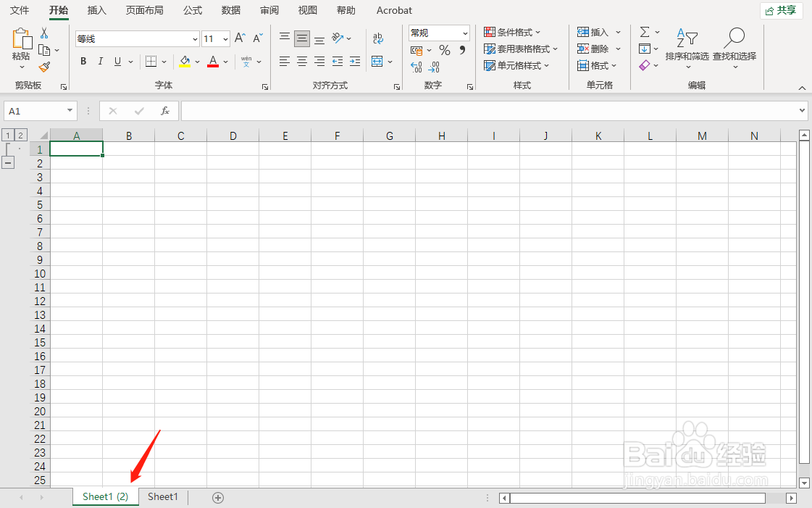Image resolution: width=812 pixels, height=508 pixels.
Task: Activate the Format Painter brush
Action: pos(44,67)
